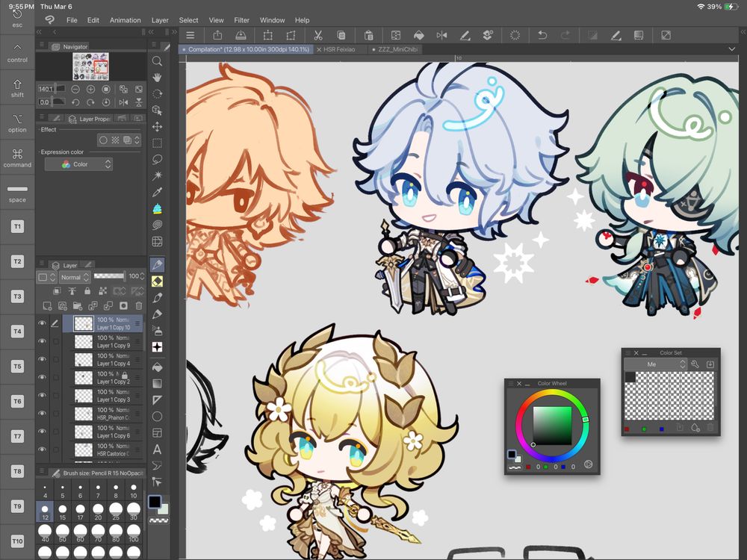This screenshot has height=560, width=747.
Task: Select the Airbrush tool
Action: coord(157,331)
